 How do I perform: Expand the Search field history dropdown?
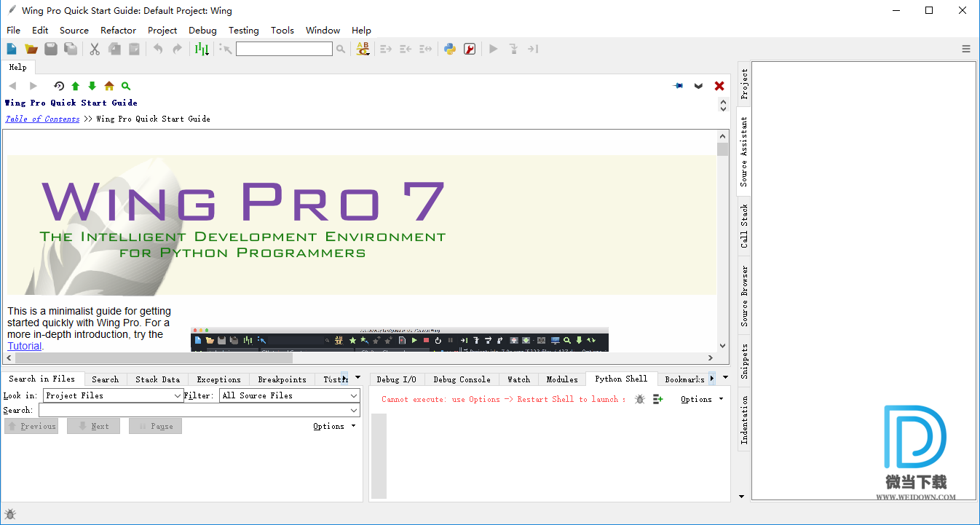pyautogui.click(x=354, y=410)
